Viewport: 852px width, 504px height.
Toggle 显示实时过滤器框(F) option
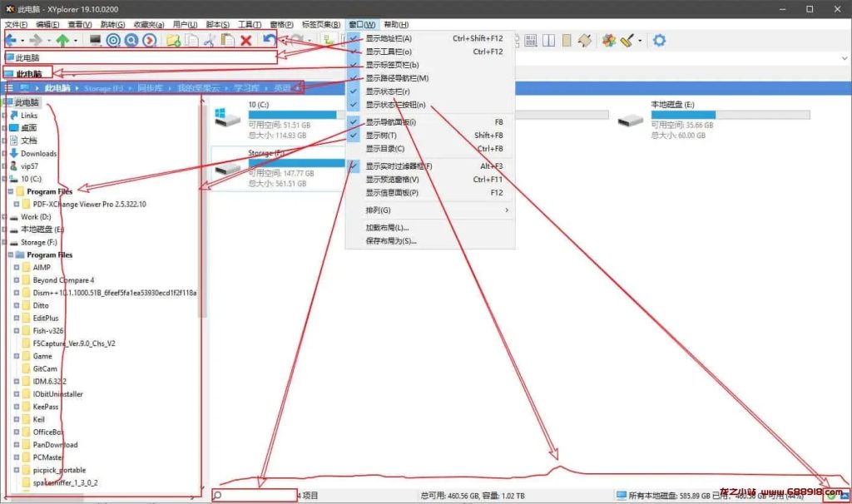coord(430,166)
